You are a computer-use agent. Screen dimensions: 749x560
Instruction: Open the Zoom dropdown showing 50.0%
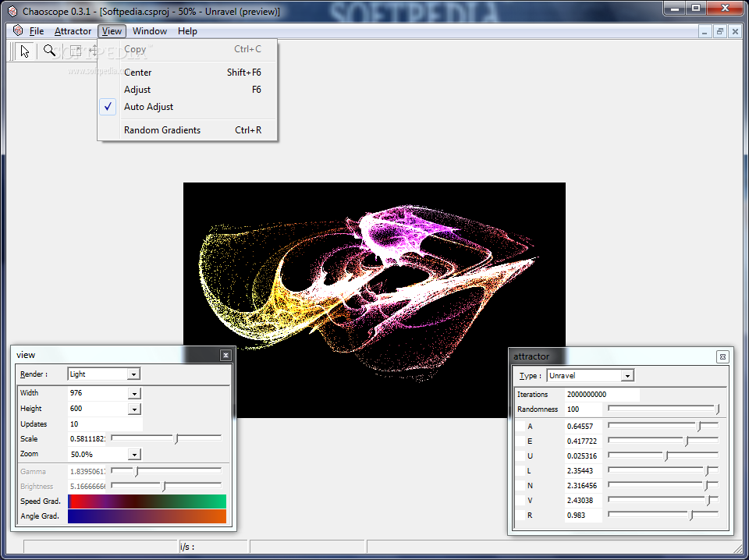tap(134, 455)
